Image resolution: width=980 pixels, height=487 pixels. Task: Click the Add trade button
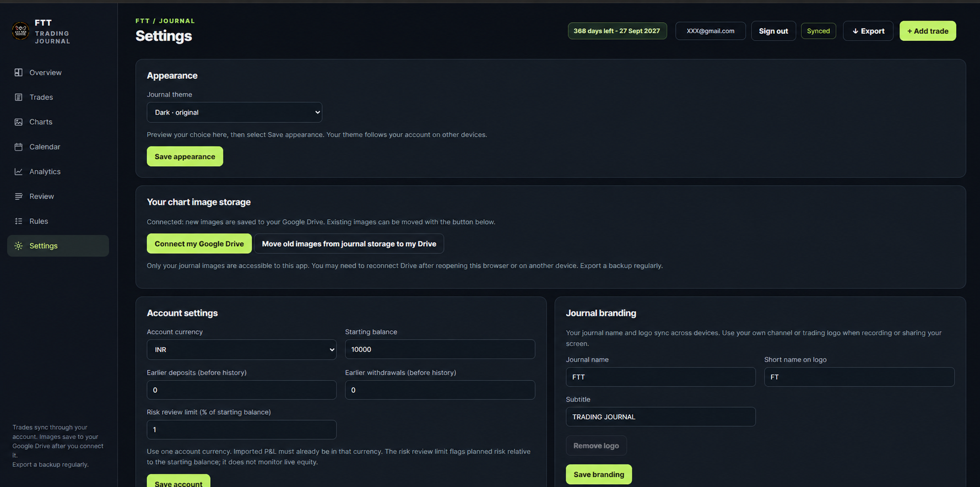pyautogui.click(x=928, y=31)
